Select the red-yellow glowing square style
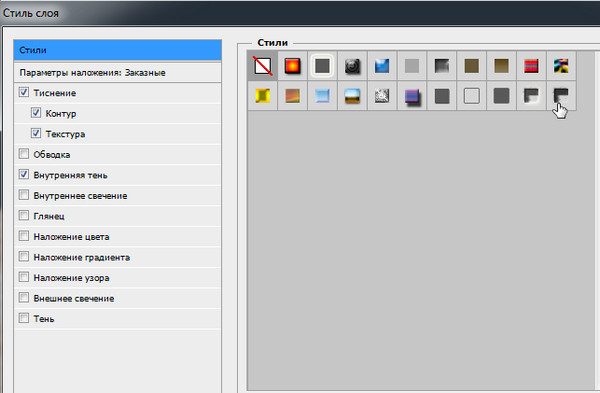The width and height of the screenshot is (600, 393). pyautogui.click(x=292, y=66)
